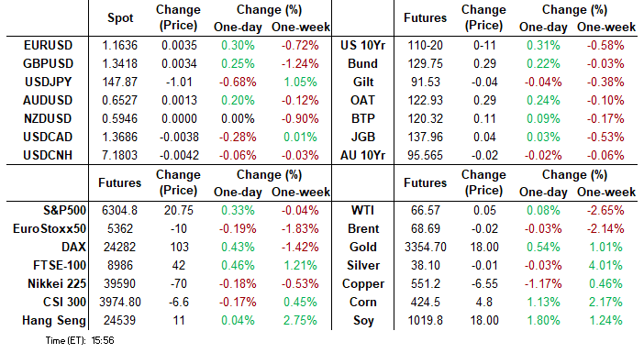This screenshot has width=644, height=353.
Task: Click the WTI futures price 66.57
Action: (425, 211)
